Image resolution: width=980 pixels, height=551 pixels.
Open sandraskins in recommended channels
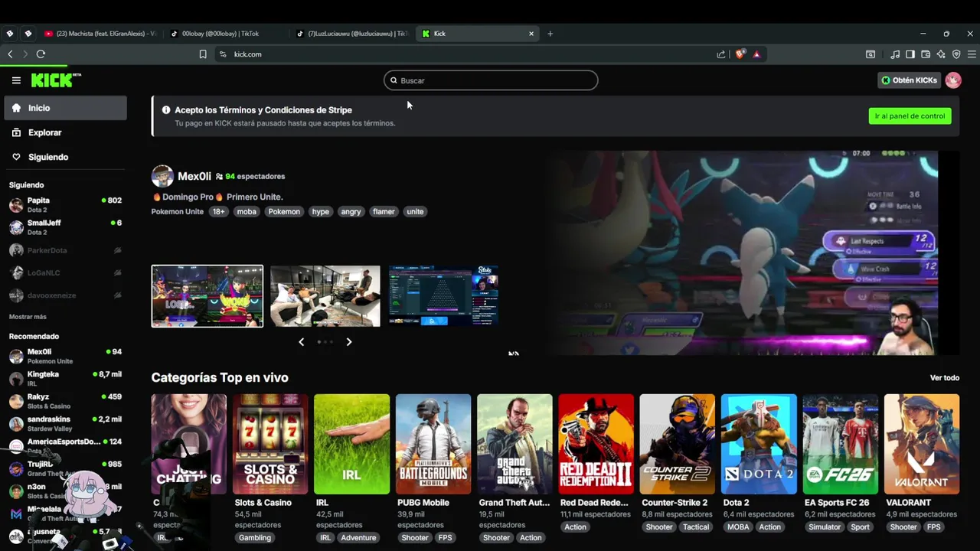pyautogui.click(x=65, y=423)
